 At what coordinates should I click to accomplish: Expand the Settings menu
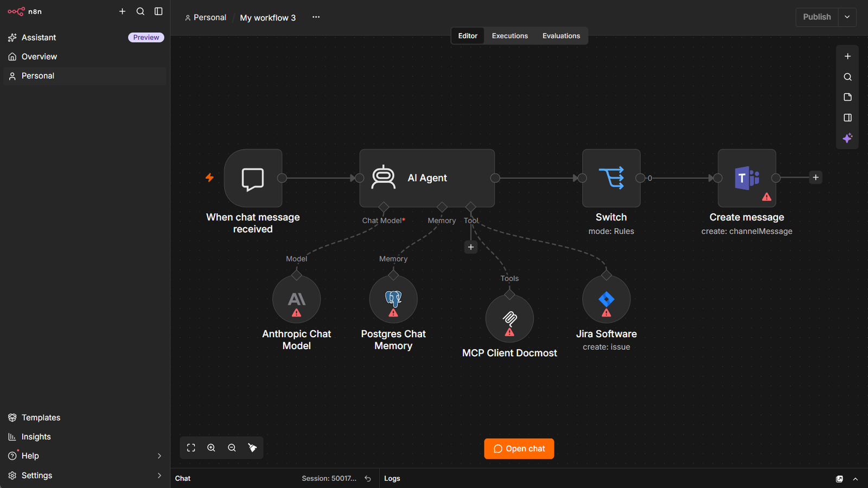85,476
